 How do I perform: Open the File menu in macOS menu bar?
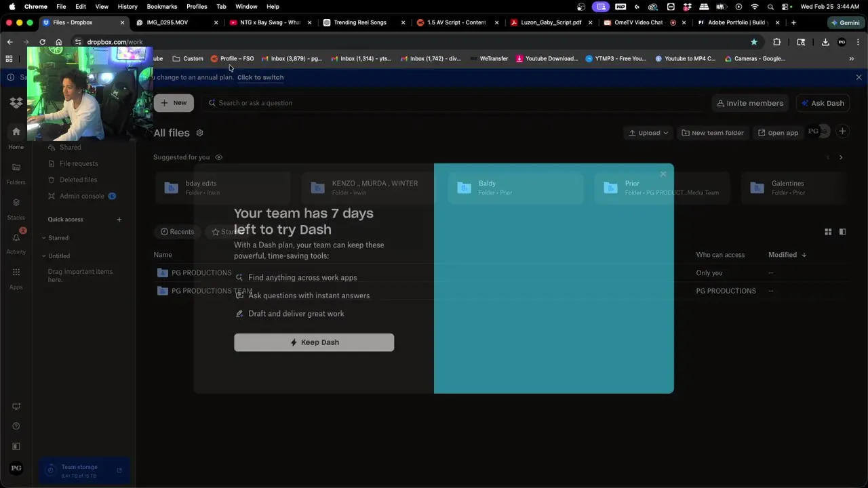point(61,6)
